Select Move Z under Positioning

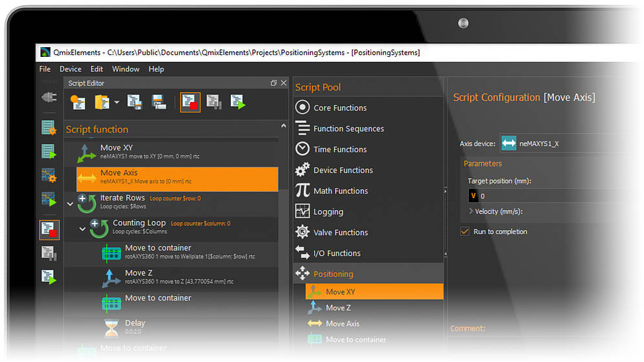coord(338,308)
